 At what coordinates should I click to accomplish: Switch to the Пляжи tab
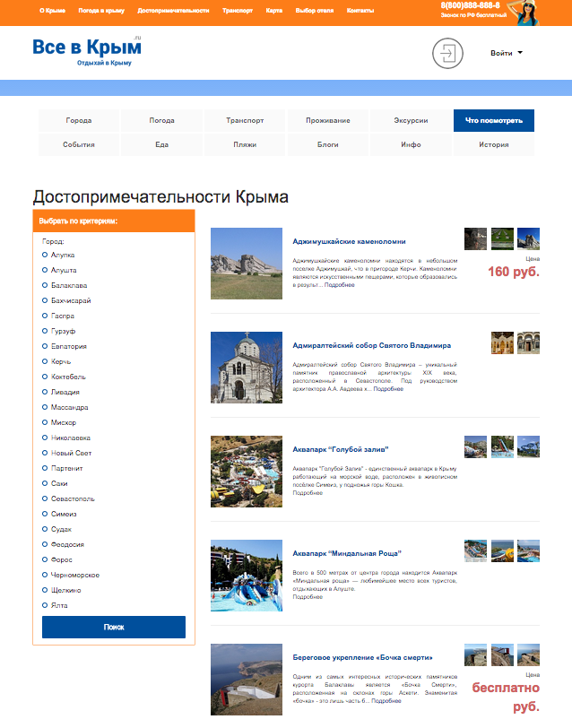[x=245, y=144]
